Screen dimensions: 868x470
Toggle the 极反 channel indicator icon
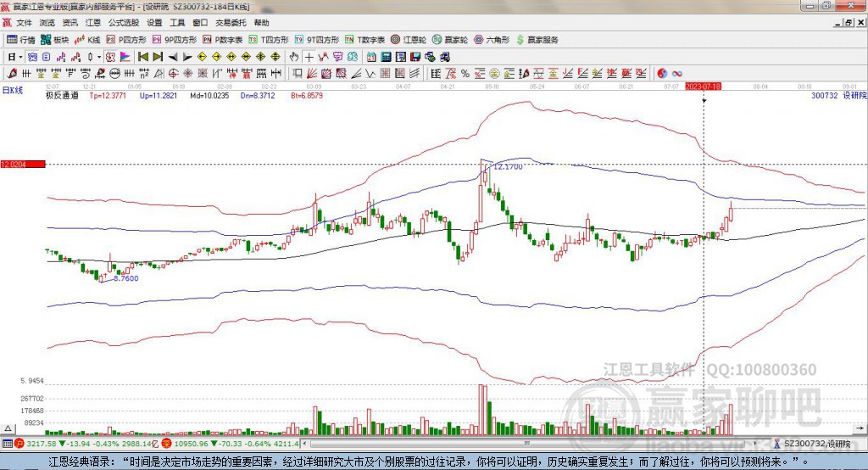point(110,57)
